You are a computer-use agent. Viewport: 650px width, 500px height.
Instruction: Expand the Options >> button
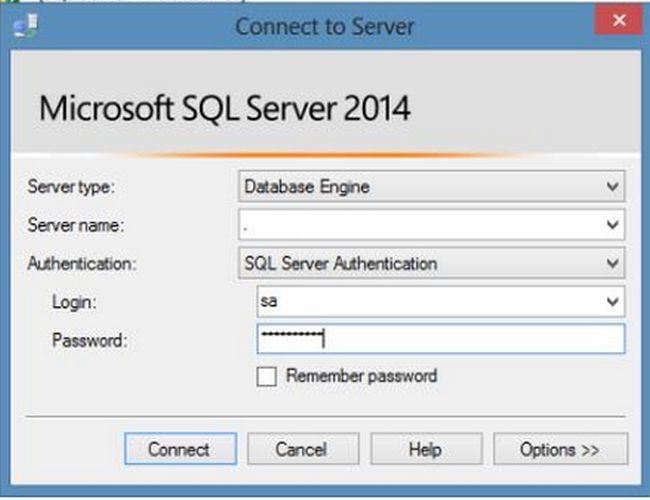559,449
